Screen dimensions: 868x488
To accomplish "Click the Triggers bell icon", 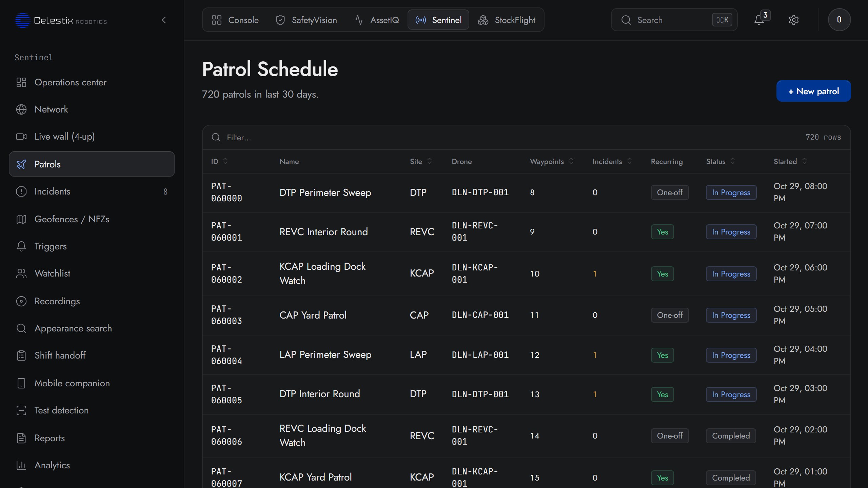I will coord(21,246).
